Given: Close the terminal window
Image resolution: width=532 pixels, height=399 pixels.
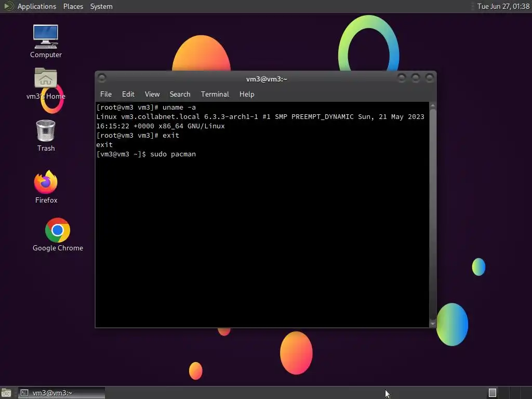Looking at the screenshot, I should 430,78.
